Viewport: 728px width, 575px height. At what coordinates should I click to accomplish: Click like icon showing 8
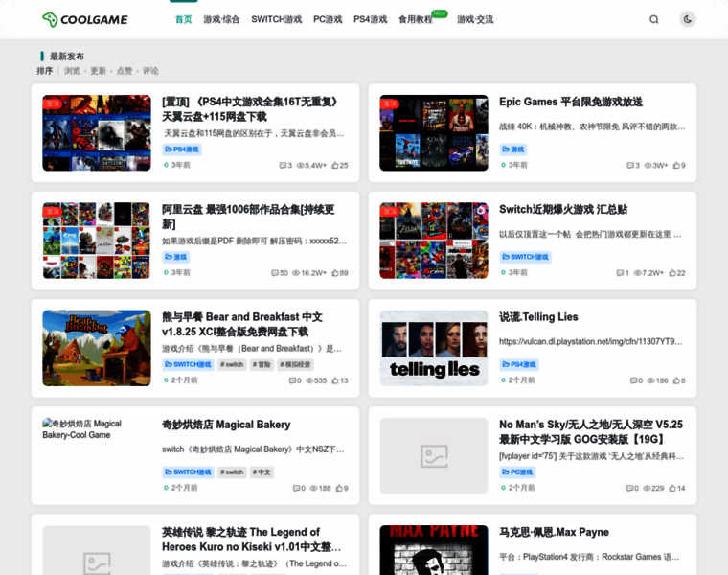[x=676, y=380]
